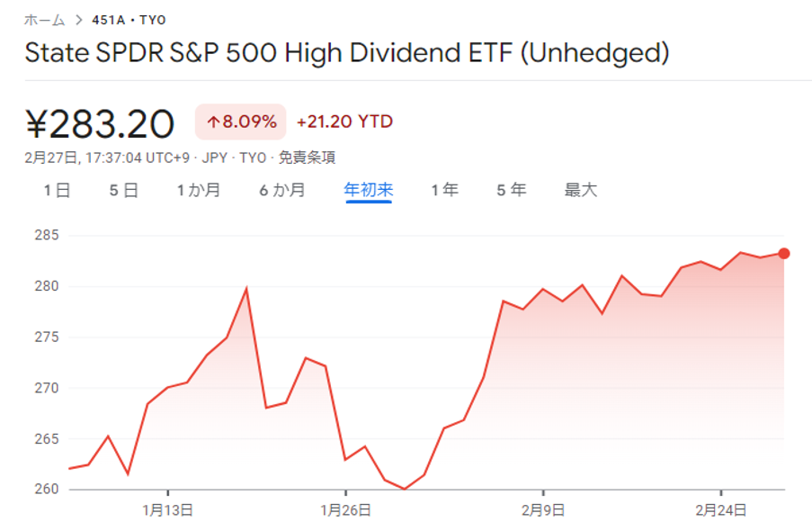Choose the 5年 time range
Viewport: 812px width, 531px height.
click(511, 190)
